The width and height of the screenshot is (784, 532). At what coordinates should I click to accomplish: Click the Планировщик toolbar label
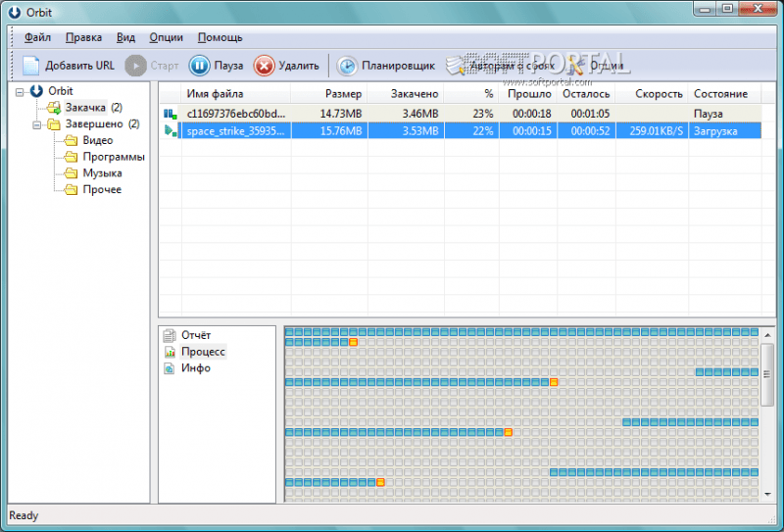pyautogui.click(x=399, y=66)
